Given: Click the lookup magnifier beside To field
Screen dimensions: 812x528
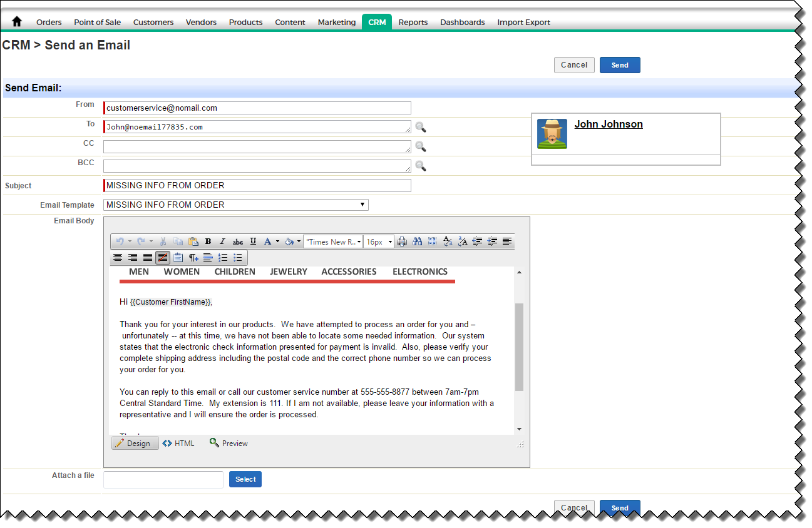Looking at the screenshot, I should click(x=421, y=127).
